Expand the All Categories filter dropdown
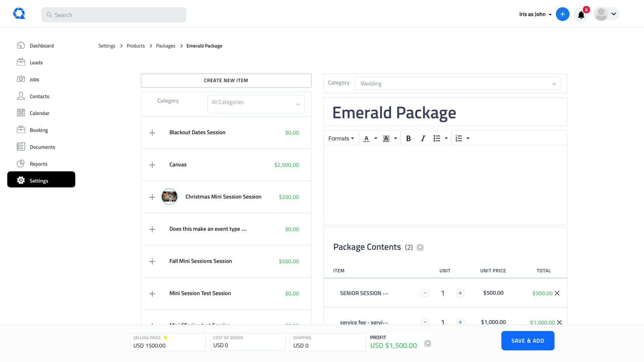 256,104
